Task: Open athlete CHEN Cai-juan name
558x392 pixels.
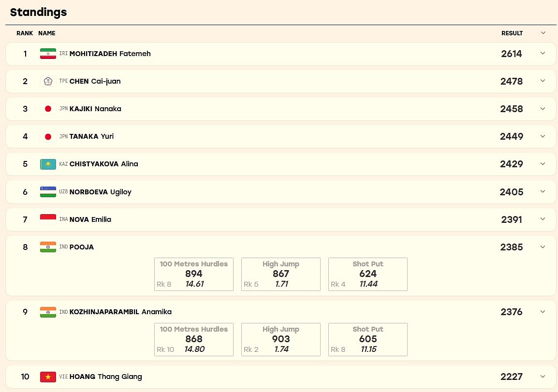Action: 95,82
